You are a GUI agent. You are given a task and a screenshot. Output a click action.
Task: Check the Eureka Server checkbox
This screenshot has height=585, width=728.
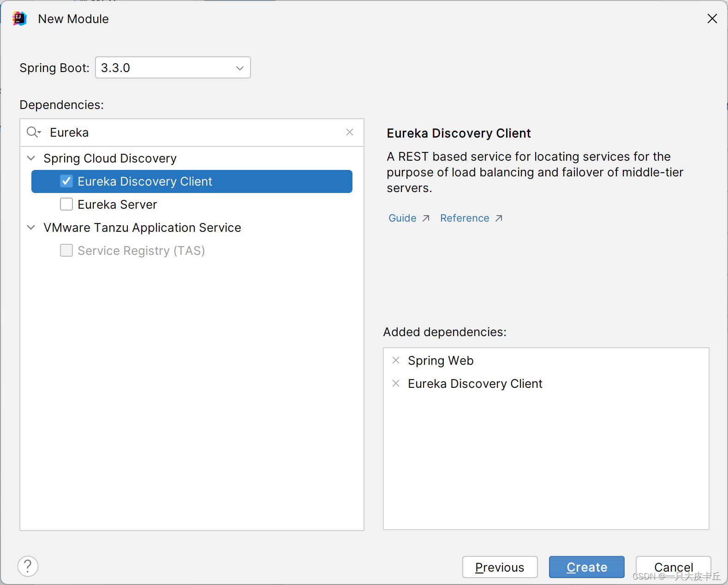tap(66, 204)
